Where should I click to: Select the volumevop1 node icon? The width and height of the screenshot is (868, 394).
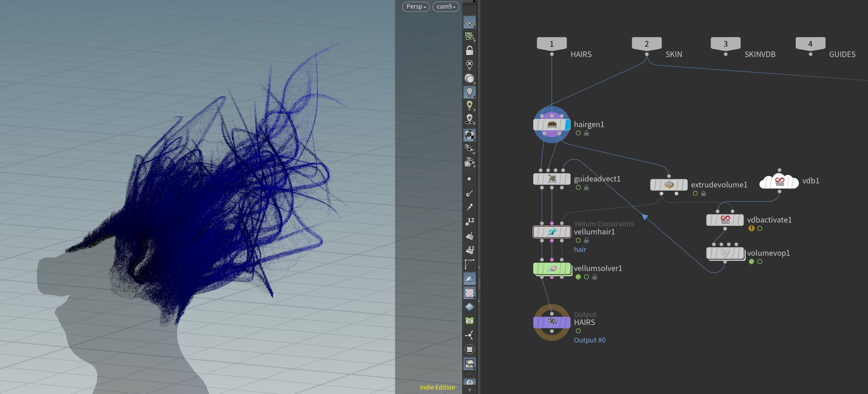pos(725,253)
